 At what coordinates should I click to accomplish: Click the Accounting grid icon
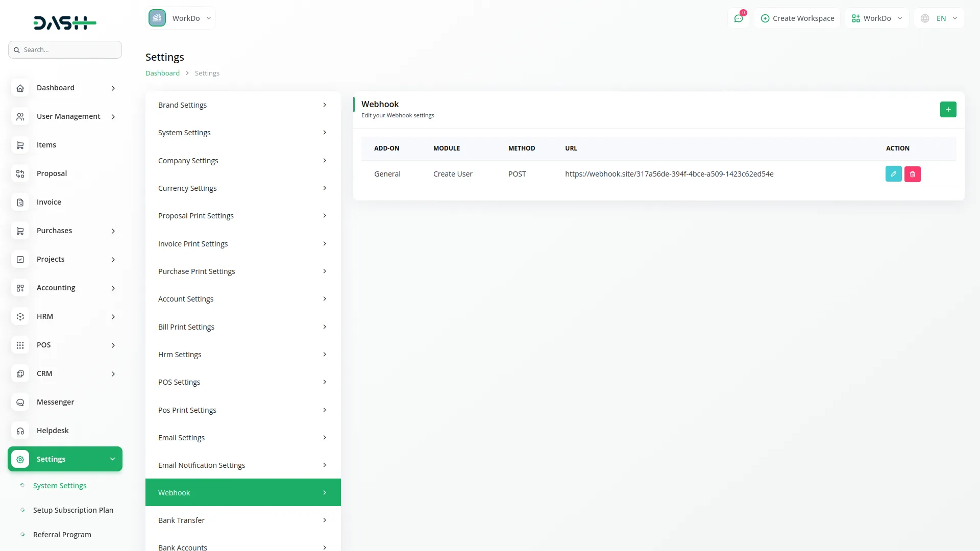20,288
